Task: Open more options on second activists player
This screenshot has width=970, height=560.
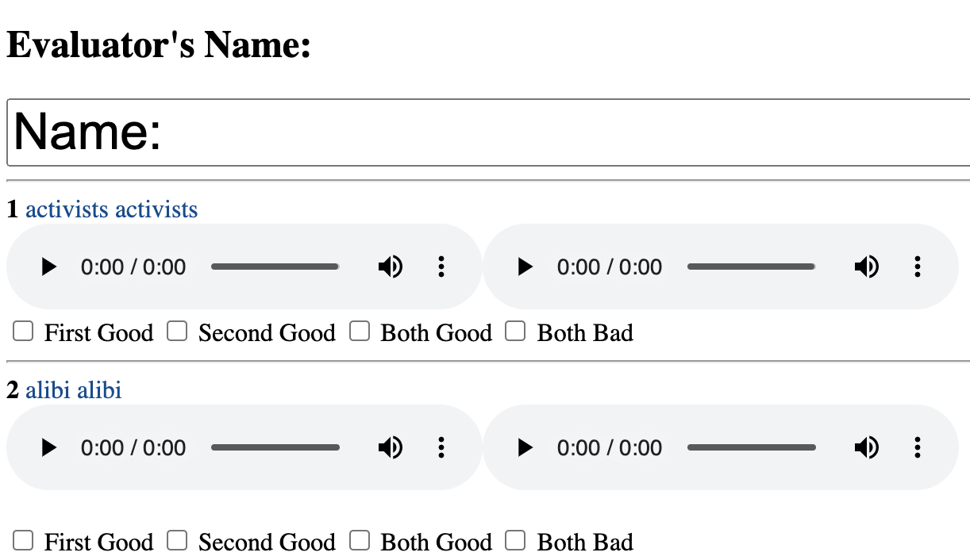Action: [918, 267]
